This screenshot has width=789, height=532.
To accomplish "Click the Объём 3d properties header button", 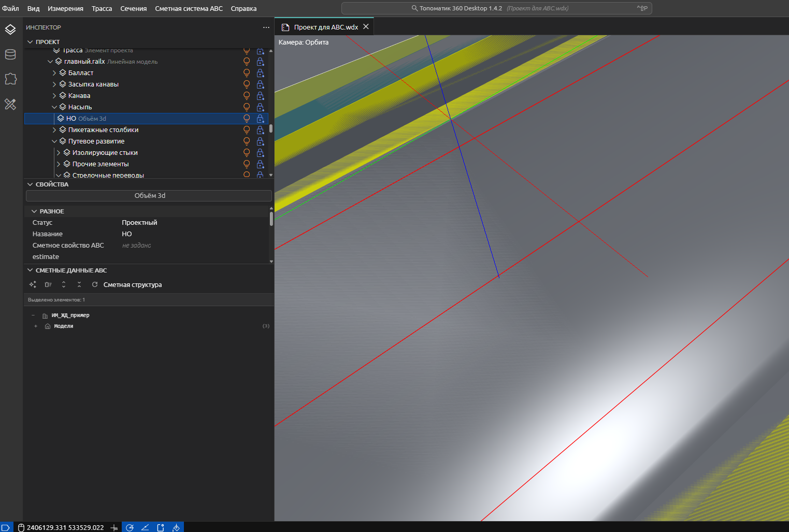I will 149,196.
